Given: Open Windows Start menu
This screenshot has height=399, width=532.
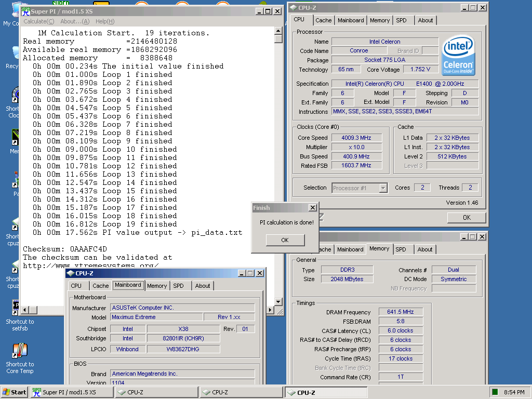Looking at the screenshot, I should pos(14,392).
